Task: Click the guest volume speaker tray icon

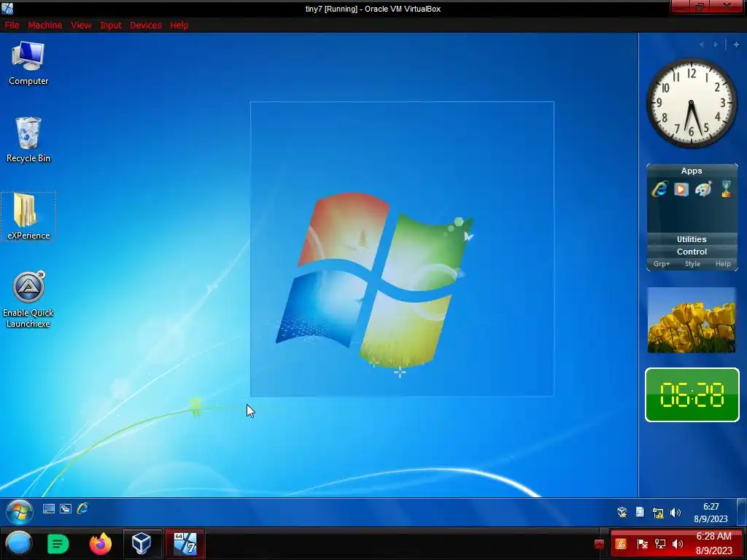Action: [x=675, y=513]
